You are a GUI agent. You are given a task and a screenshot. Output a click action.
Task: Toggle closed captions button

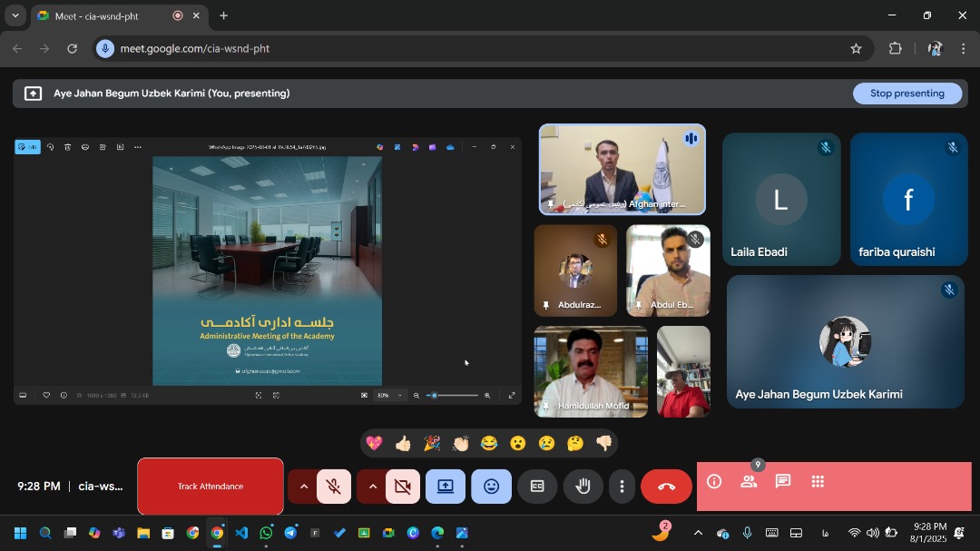[537, 487]
